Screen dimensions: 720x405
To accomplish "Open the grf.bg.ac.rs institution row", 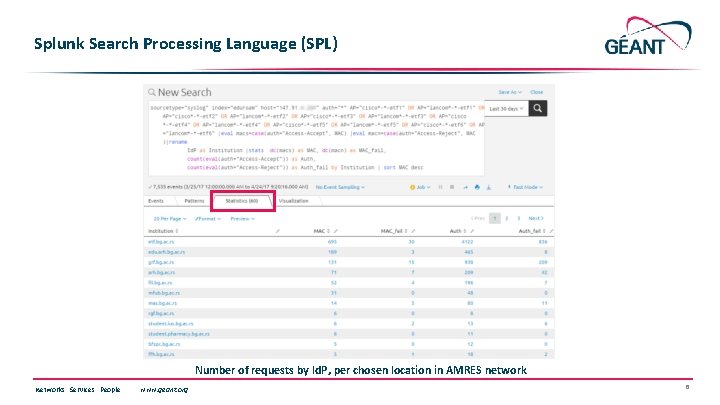I will pyautogui.click(x=161, y=262).
